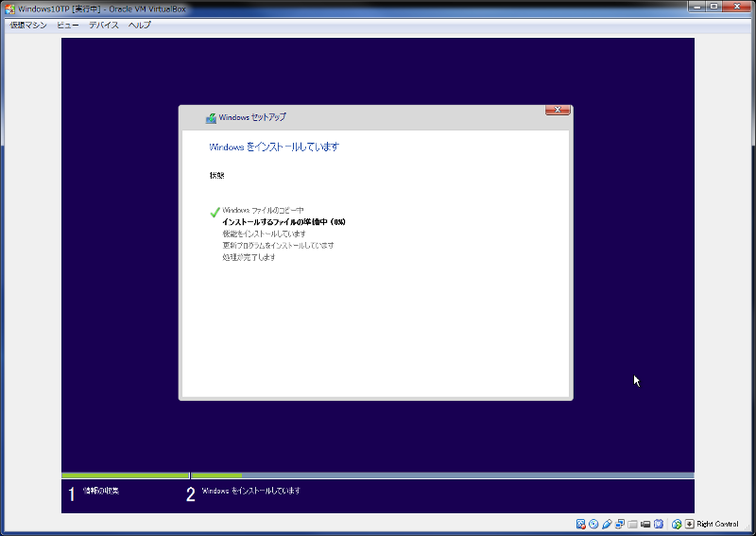Click the green checkmark beside file copy step
The width and height of the screenshot is (756, 536).
(215, 212)
